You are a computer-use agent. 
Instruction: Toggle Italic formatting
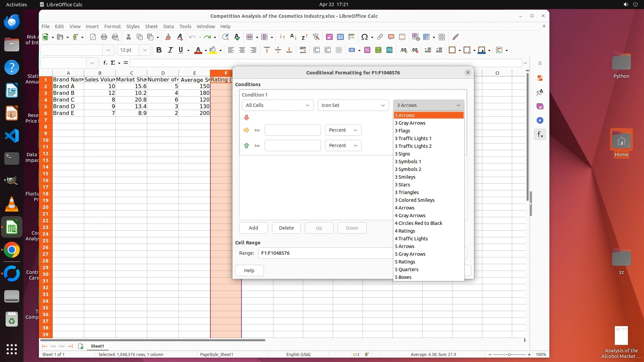point(170,50)
